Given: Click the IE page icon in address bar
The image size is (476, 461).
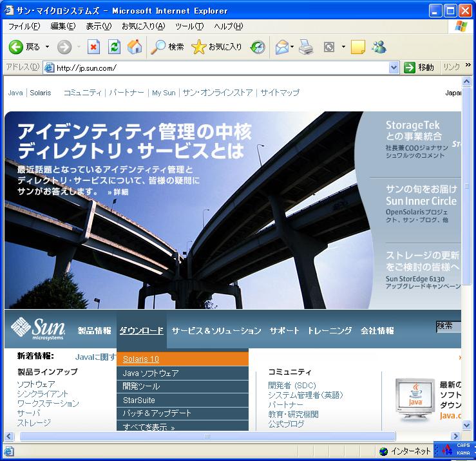Looking at the screenshot, I should 49,68.
